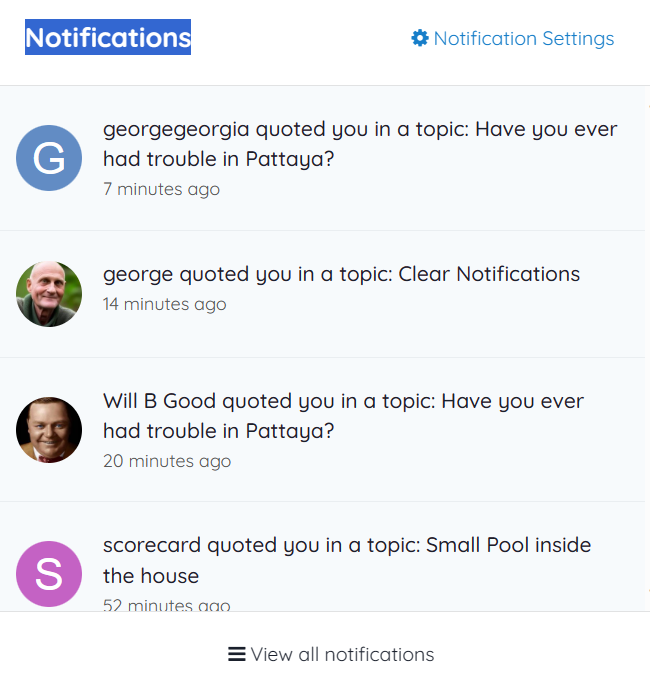
Task: Click the highlighted Notifications heading
Action: (108, 37)
